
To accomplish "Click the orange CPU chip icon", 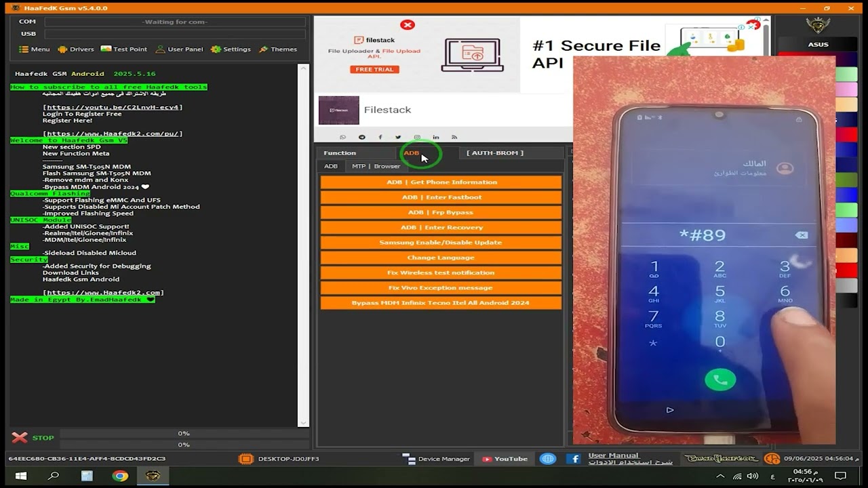I will [x=246, y=459].
